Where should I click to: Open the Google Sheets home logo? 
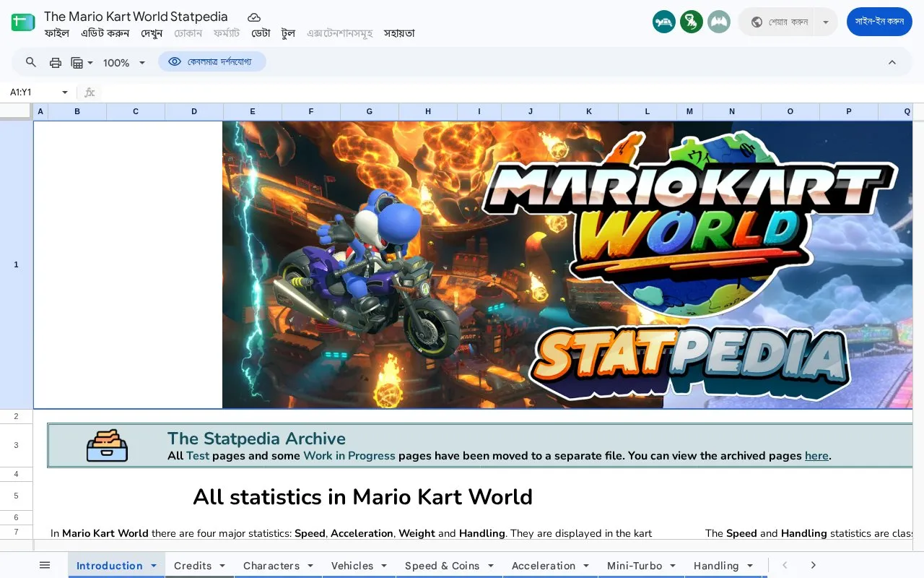[23, 22]
